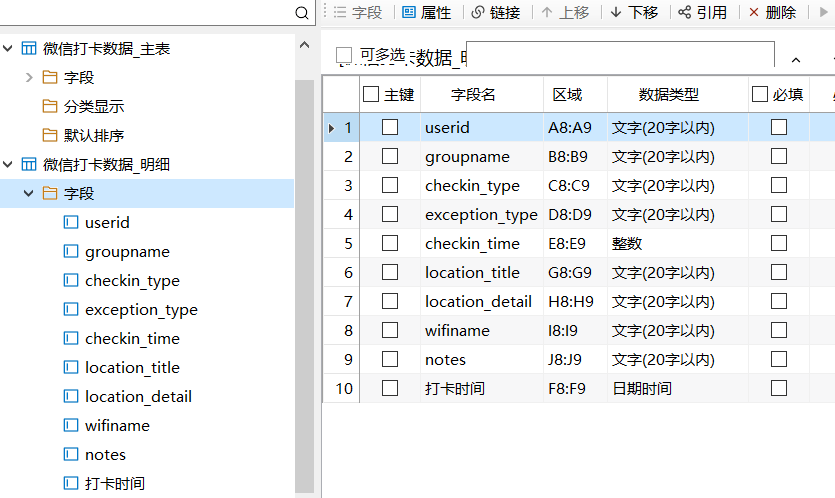Click the 下移 move down arrow

[615, 13]
